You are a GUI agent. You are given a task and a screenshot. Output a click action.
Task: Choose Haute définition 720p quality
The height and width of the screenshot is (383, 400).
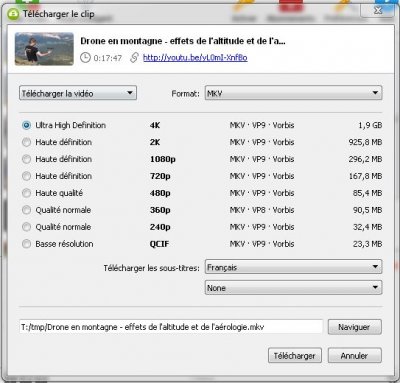(x=26, y=176)
